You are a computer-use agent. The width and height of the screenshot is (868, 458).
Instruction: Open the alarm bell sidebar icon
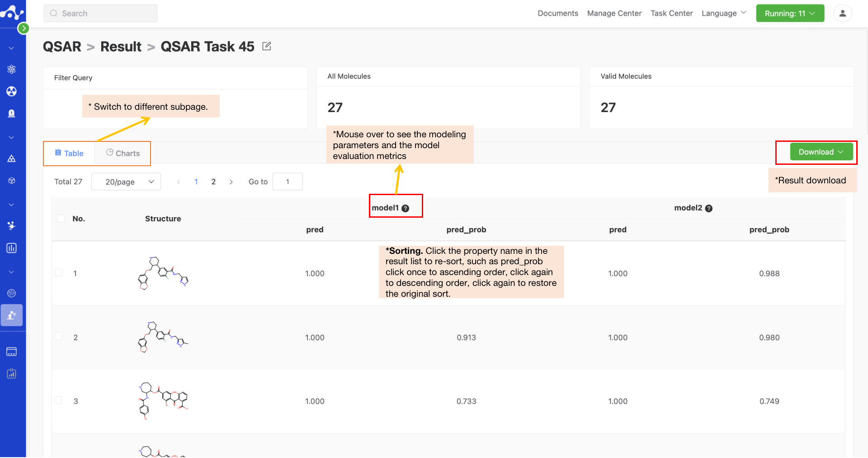(12, 113)
